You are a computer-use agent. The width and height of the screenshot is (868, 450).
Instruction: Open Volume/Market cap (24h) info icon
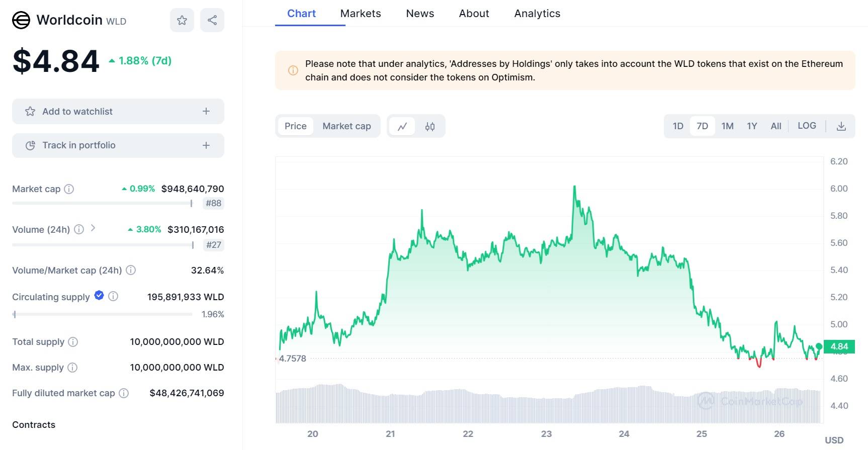point(131,270)
